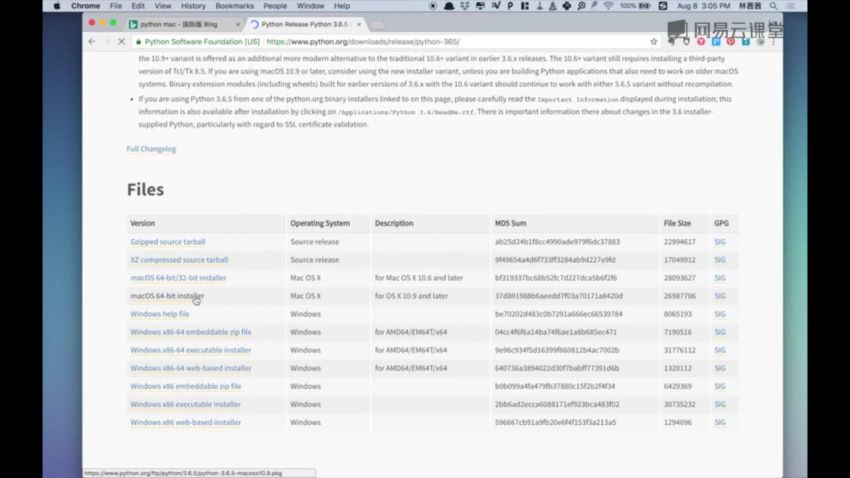Open SIG for Windows x86 web-based installer

(x=720, y=422)
